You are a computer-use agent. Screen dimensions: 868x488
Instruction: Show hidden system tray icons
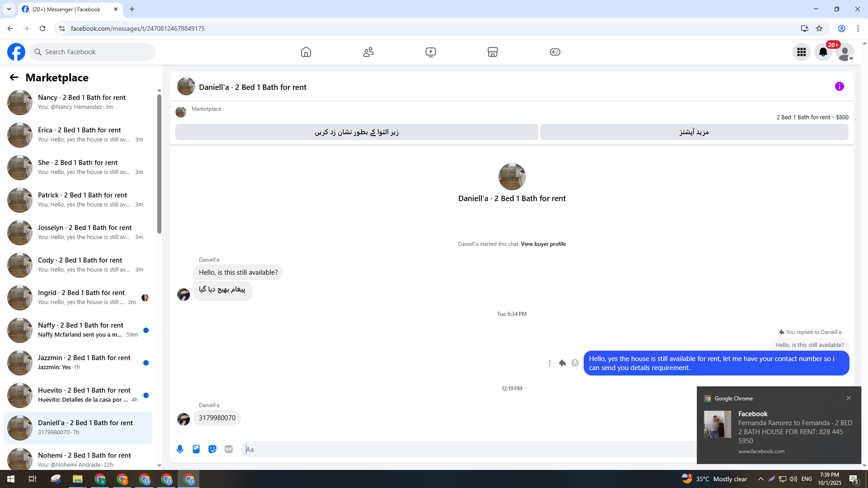[761, 479]
